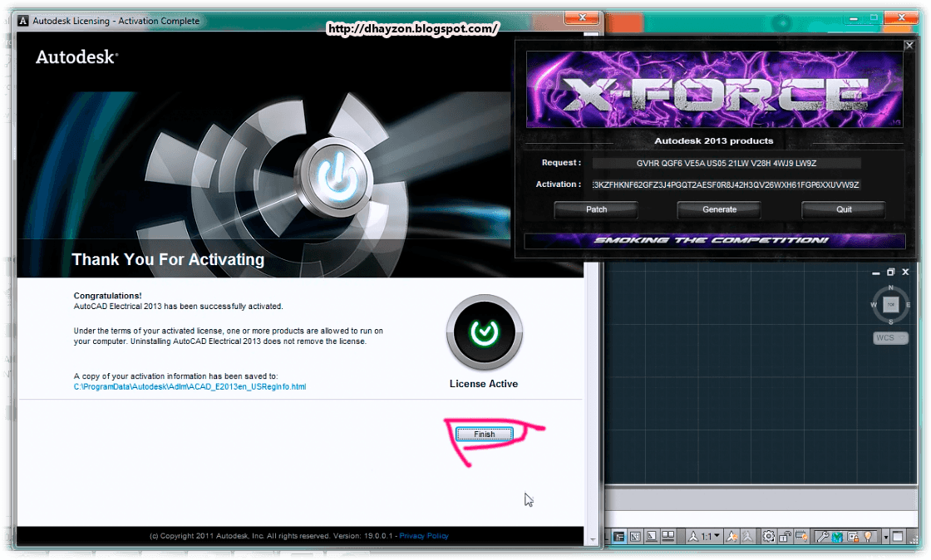This screenshot has width=931, height=560.
Task: Click the Isolate Objects lightbulb icon
Action: [868, 536]
